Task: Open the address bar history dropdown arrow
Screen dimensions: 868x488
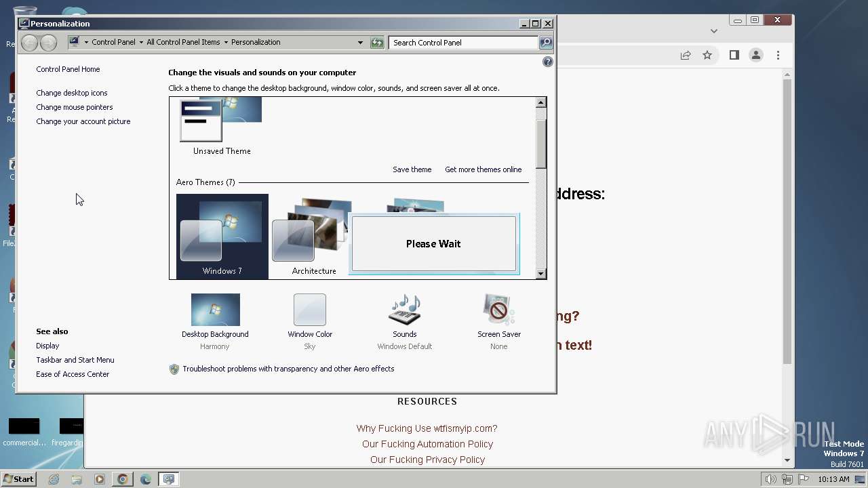Action: pos(360,43)
